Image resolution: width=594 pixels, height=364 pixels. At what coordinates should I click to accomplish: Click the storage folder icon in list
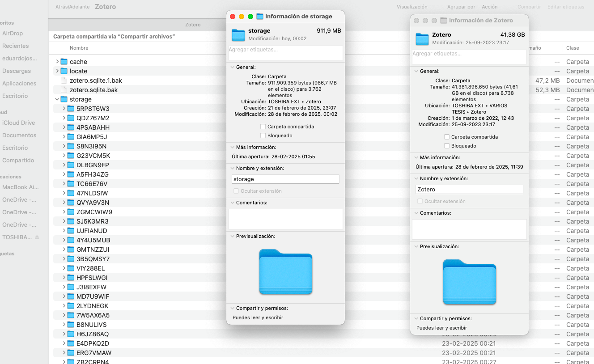[64, 99]
